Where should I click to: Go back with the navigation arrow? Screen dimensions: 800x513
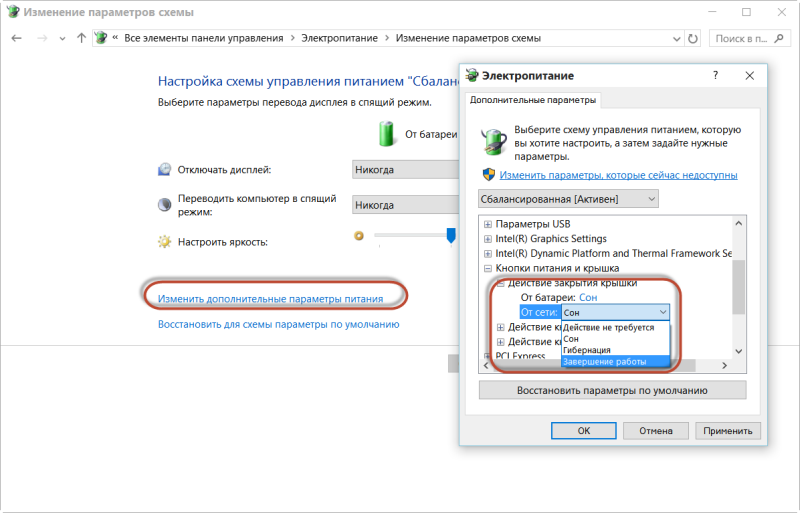pyautogui.click(x=16, y=38)
